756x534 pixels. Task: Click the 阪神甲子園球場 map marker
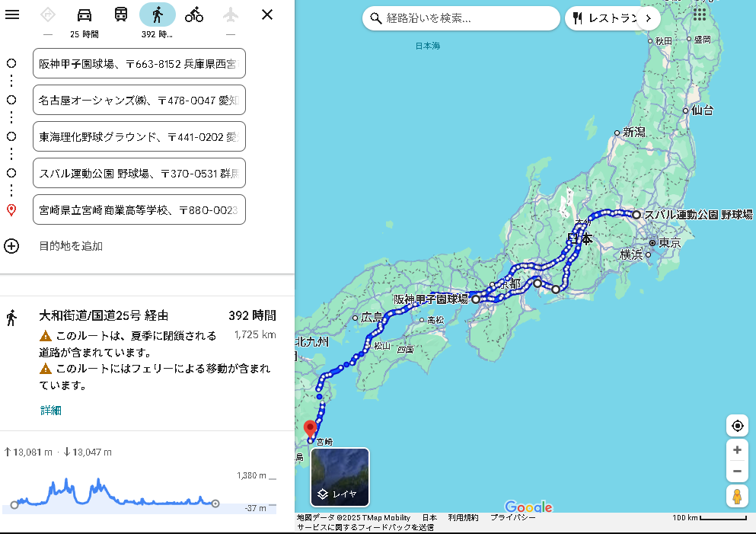[475, 299]
